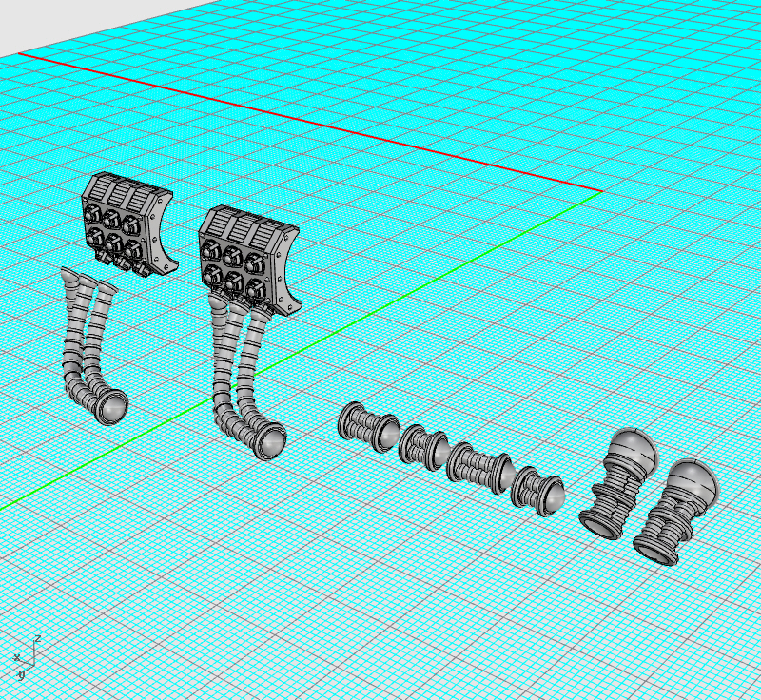Click the red X-axis line on the grid
761x700 pixels.
(311, 123)
